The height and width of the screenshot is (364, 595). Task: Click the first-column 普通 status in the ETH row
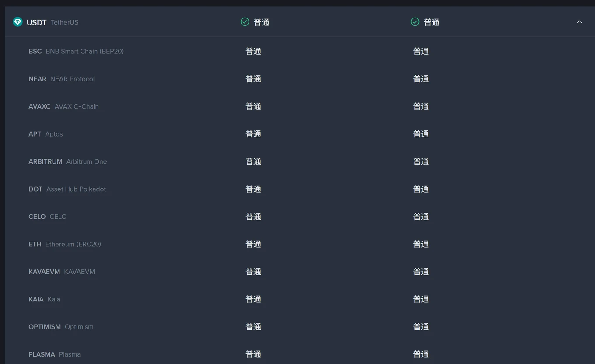253,244
